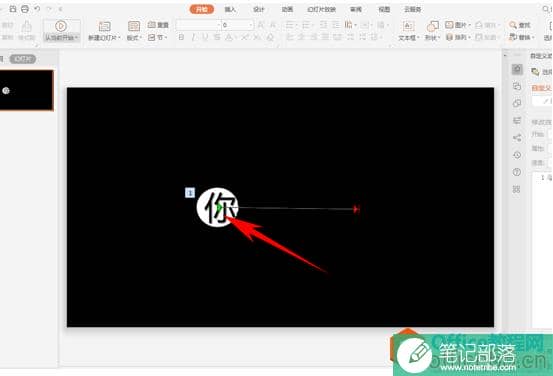The image size is (553, 376).
Task: Click the overlapping shapes icon in right sidebar
Action: pos(517,103)
